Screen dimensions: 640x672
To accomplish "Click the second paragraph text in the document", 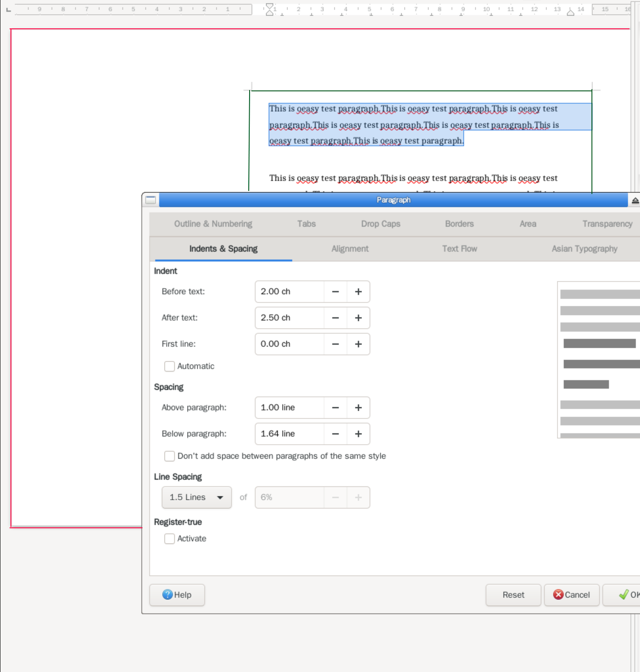I will pos(413,178).
